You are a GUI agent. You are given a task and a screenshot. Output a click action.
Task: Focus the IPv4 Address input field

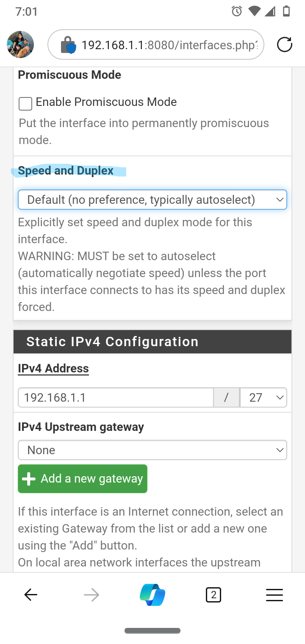(116, 397)
